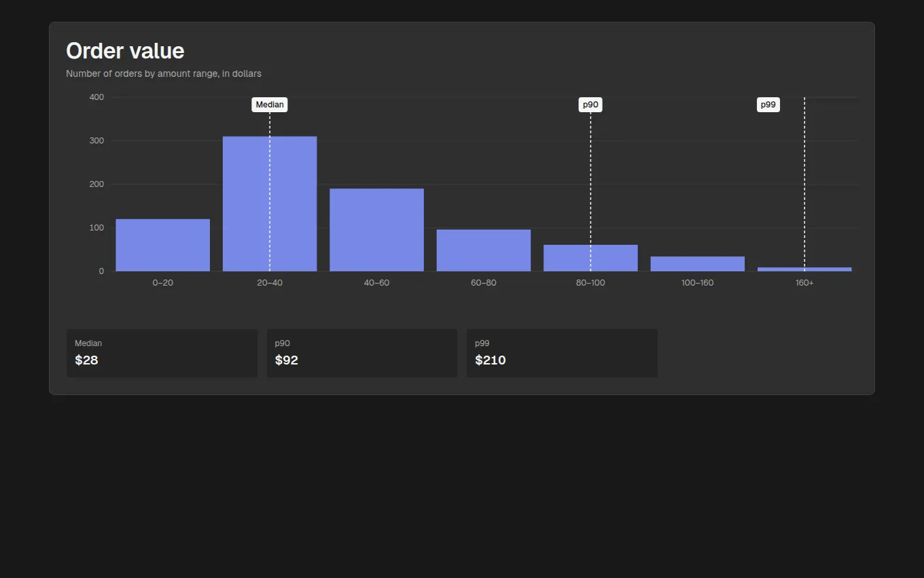Screen dimensions: 924x578
Task: Select the "80–100" x-axis label
Action: tap(590, 283)
